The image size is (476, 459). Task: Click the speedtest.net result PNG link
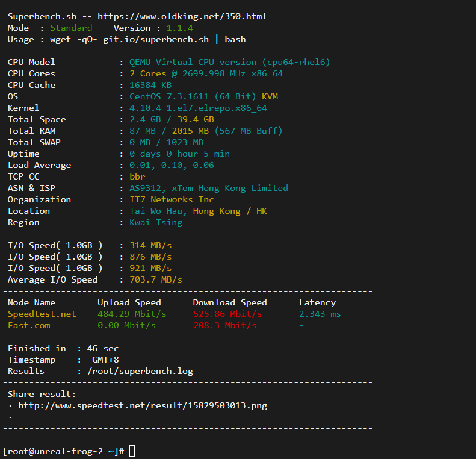click(143, 406)
